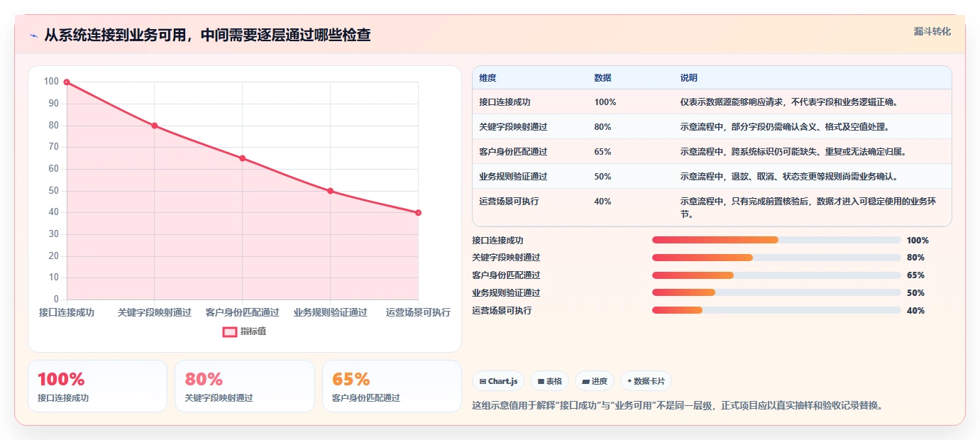Click the 80% cell in the table

pyautogui.click(x=602, y=127)
